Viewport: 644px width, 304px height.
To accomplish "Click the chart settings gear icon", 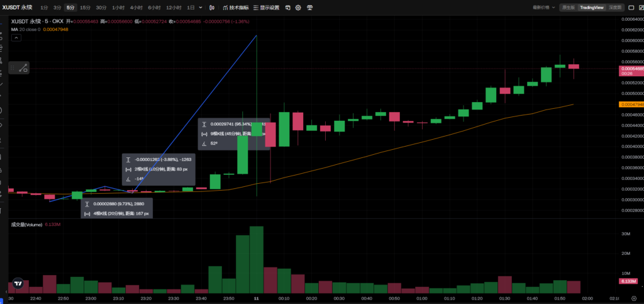I will pos(298,8).
